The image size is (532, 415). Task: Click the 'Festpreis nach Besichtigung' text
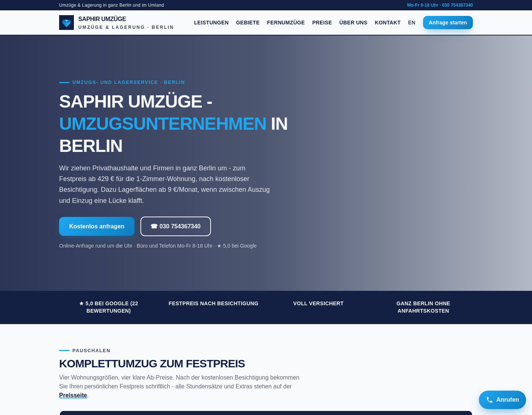(214, 303)
